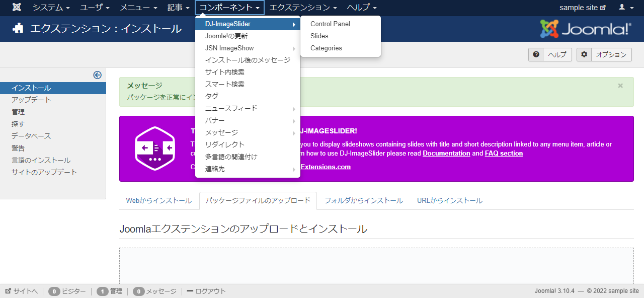Open the Options gear button
This screenshot has width=644, height=298.
coord(604,55)
